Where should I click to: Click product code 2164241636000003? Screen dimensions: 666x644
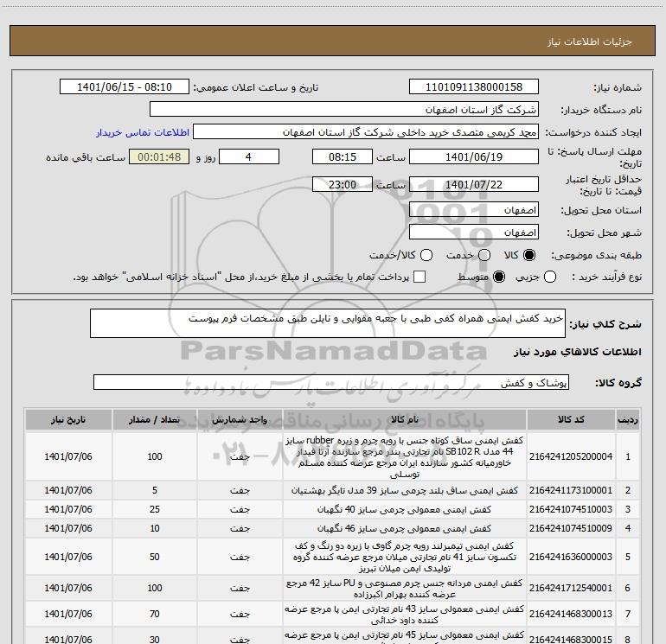click(x=571, y=557)
